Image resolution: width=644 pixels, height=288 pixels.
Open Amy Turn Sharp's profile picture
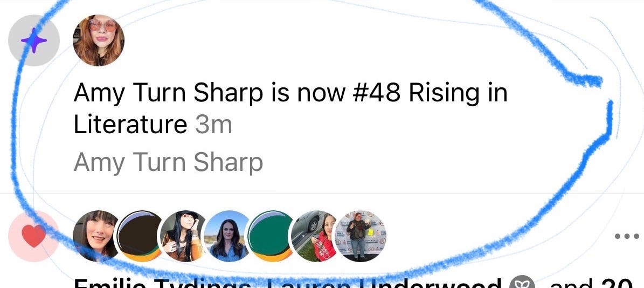[99, 40]
